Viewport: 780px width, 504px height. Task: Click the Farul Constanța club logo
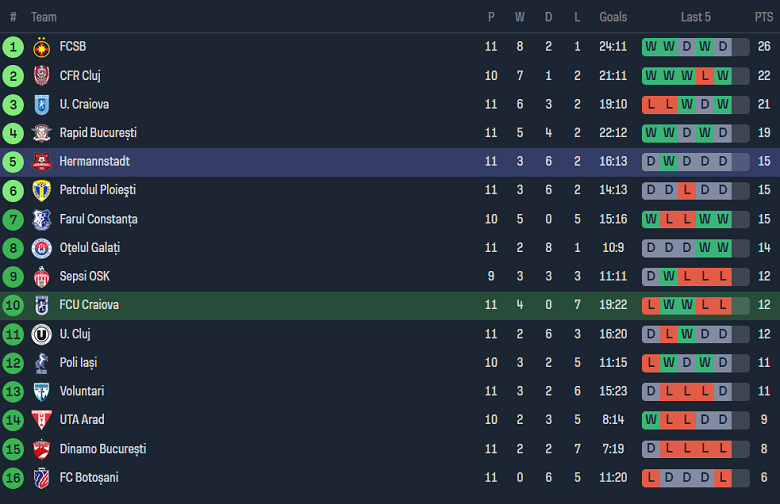pos(42,220)
